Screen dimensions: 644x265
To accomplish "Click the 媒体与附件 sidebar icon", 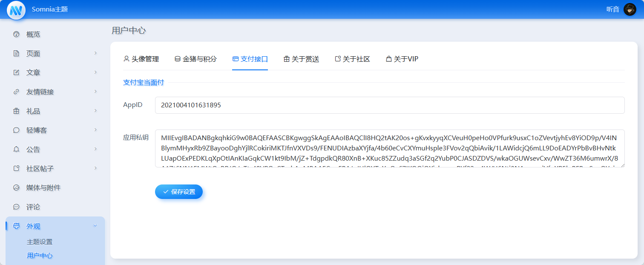I will (x=16, y=187).
